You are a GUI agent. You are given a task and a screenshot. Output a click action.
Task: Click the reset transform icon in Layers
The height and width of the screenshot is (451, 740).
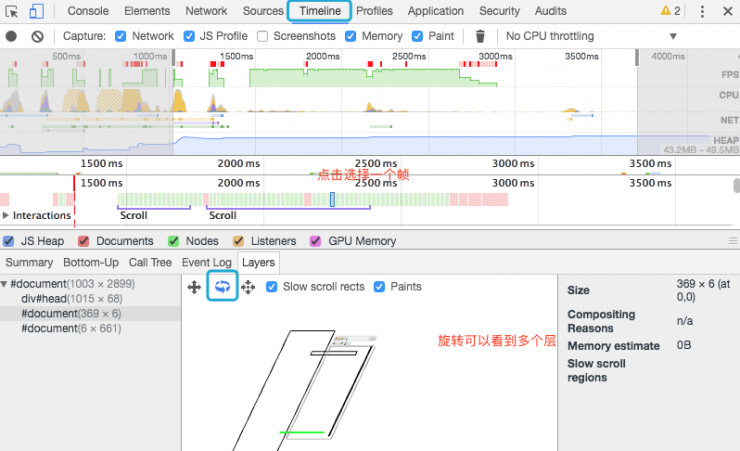pyautogui.click(x=248, y=287)
